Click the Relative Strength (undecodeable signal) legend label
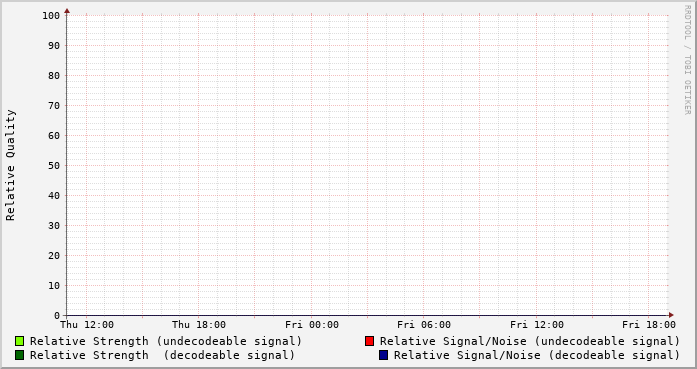Image resolution: width=697 pixels, height=369 pixels. click(166, 341)
